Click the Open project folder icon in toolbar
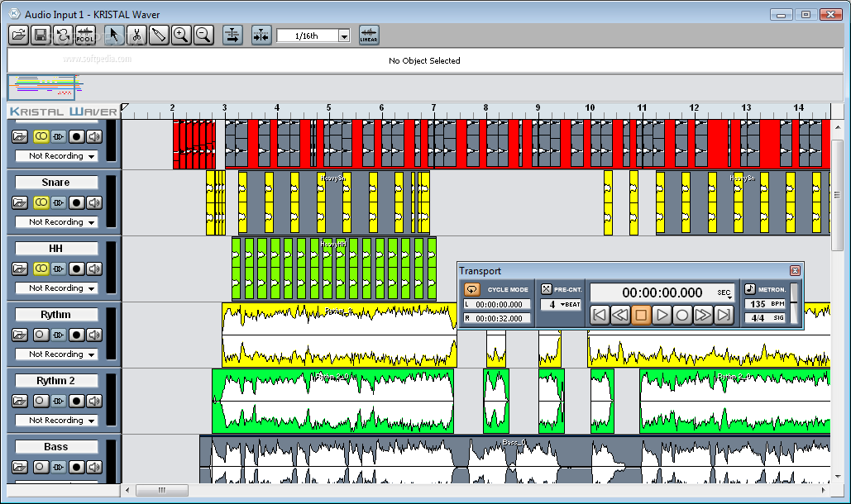Viewport: 851px width, 504px height. [x=18, y=36]
